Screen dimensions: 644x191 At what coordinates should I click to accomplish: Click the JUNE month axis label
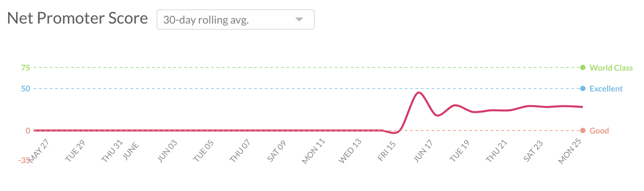click(x=131, y=151)
